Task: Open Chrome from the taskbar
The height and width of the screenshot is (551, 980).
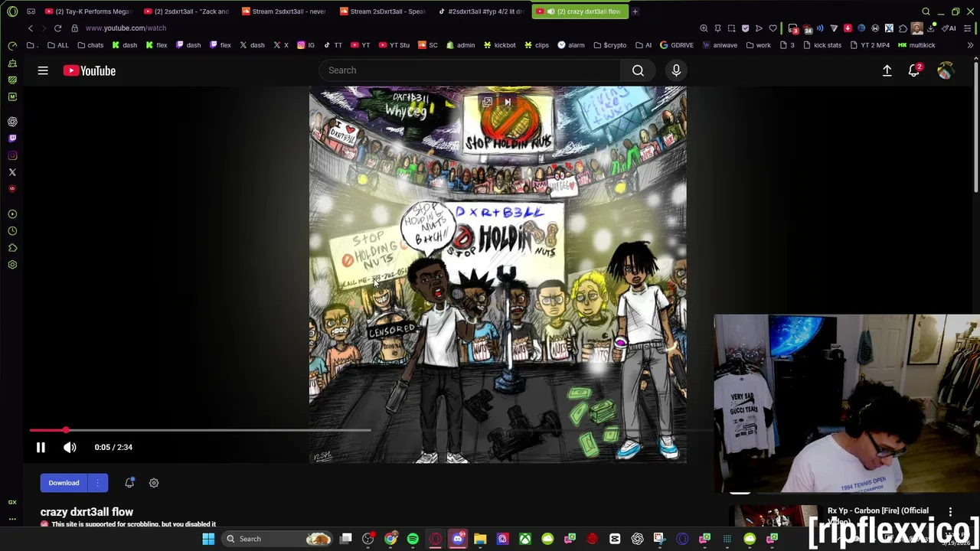Action: click(390, 539)
